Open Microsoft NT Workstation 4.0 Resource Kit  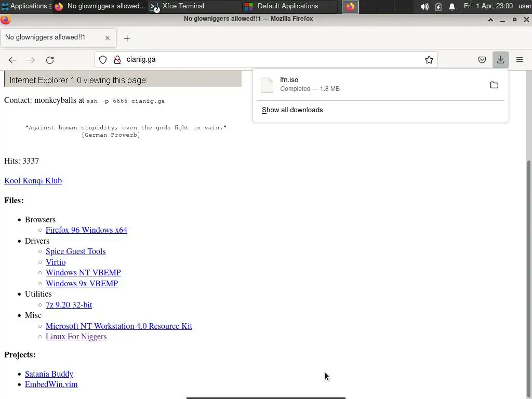(x=119, y=326)
